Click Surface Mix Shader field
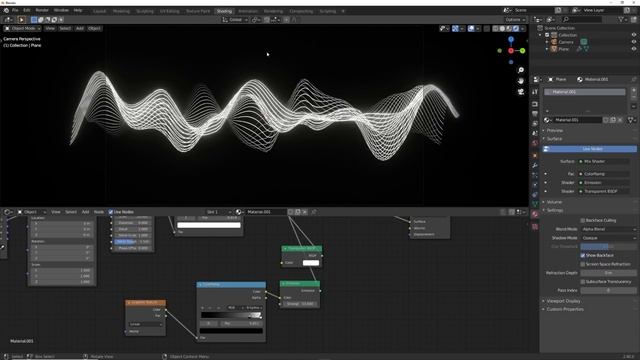The image size is (640, 360). pyautogui.click(x=605, y=162)
